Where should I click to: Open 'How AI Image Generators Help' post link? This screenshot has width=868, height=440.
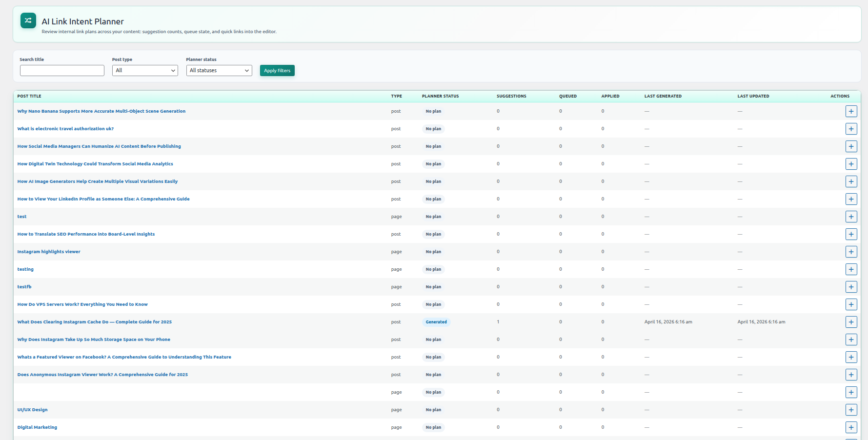coord(98,181)
